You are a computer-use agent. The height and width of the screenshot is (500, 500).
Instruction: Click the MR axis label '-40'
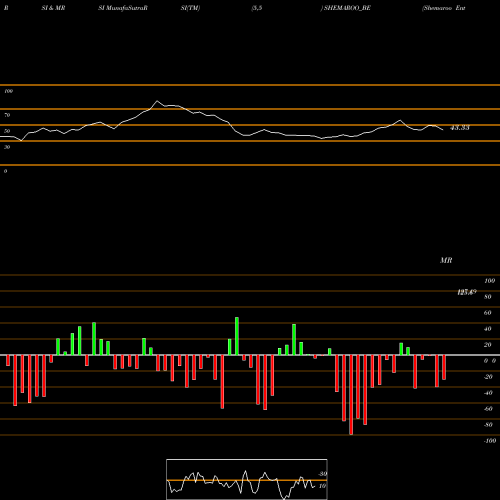click(488, 393)
